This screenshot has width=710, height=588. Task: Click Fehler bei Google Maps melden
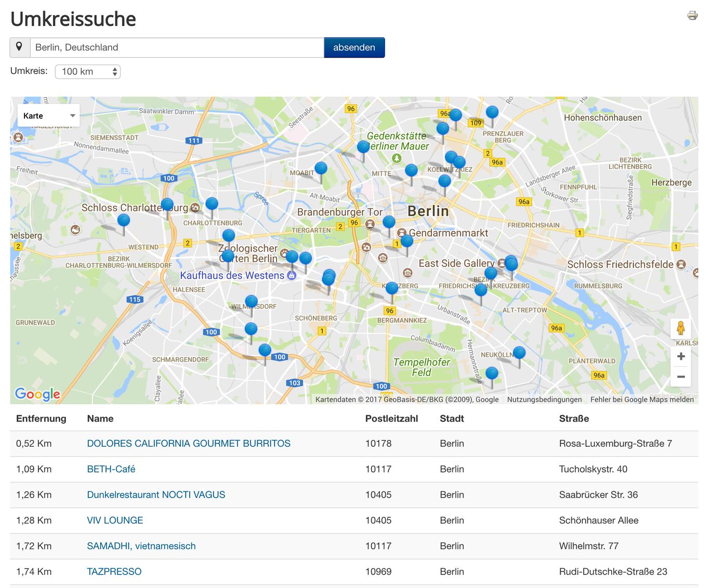point(642,399)
